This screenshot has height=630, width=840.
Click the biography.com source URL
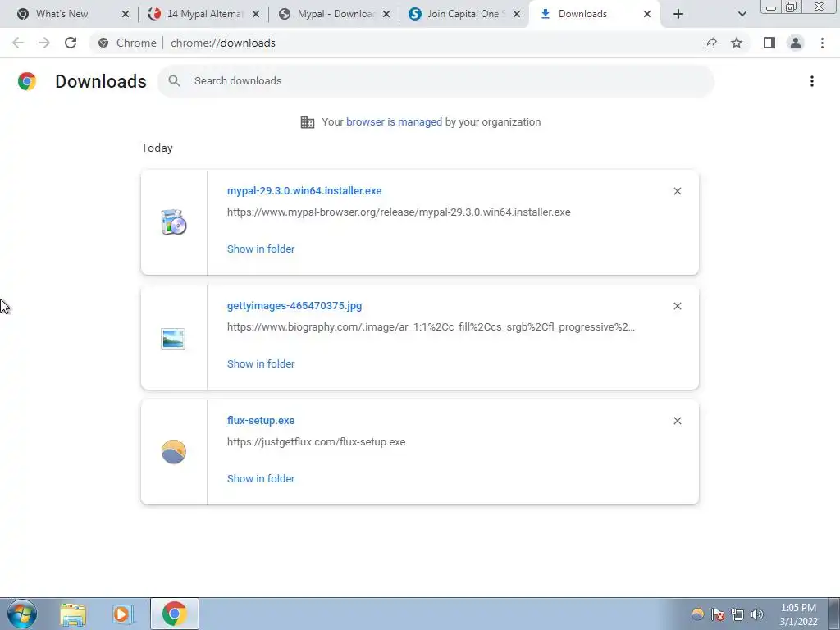point(431,327)
